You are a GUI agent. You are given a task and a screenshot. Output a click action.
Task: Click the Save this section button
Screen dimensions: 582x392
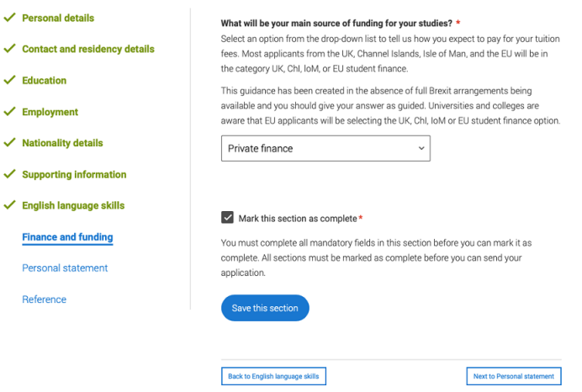tap(265, 308)
